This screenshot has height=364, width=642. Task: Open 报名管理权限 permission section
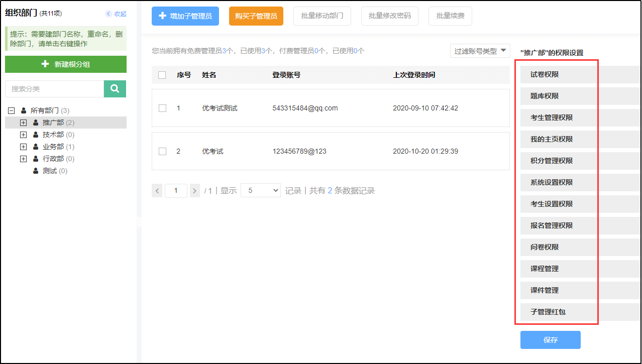pos(581,225)
